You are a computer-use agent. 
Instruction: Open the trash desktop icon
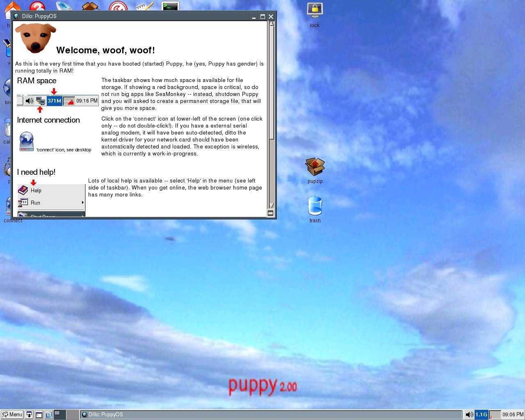coord(315,205)
